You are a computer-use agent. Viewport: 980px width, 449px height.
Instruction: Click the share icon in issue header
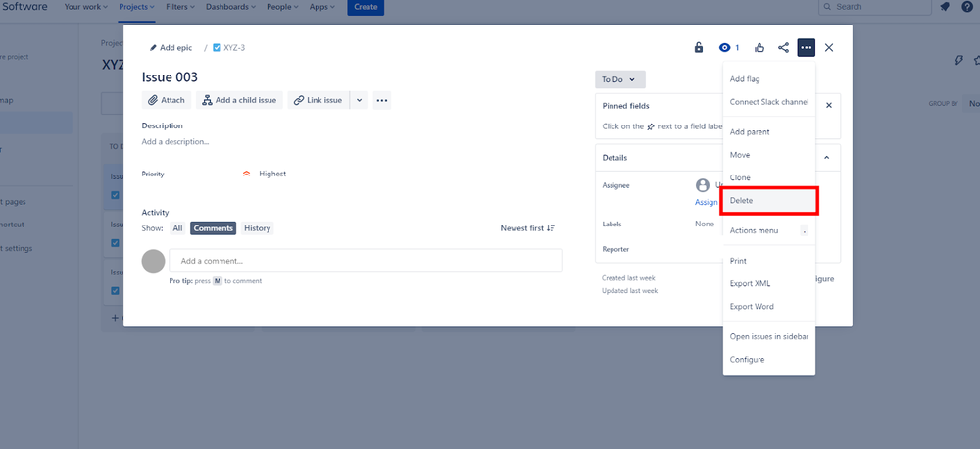783,47
